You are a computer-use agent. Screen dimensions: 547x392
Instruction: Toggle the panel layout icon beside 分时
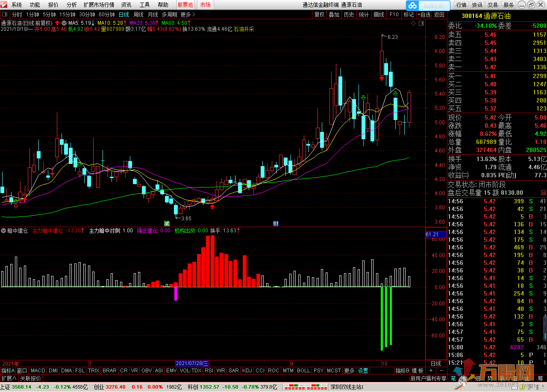coord(5,15)
